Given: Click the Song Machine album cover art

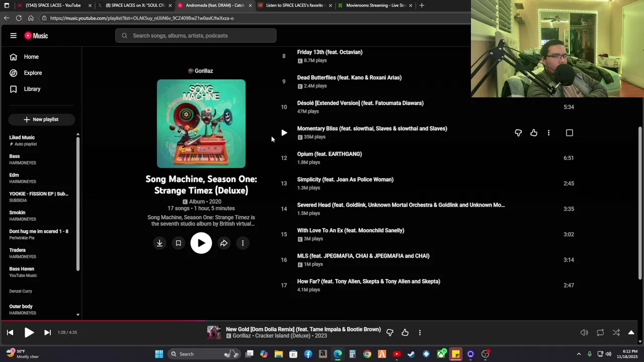Looking at the screenshot, I should (201, 124).
